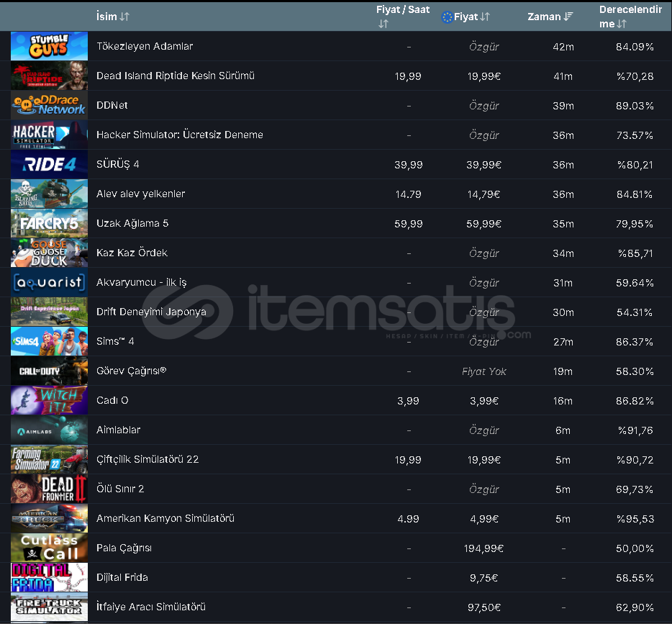This screenshot has width=672, height=624.
Task: Click the 50,00% rating for Pala Çağrısı
Action: point(635,548)
